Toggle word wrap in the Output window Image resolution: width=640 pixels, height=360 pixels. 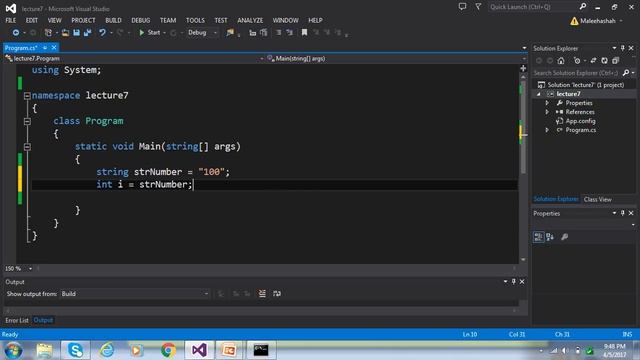click(x=277, y=294)
